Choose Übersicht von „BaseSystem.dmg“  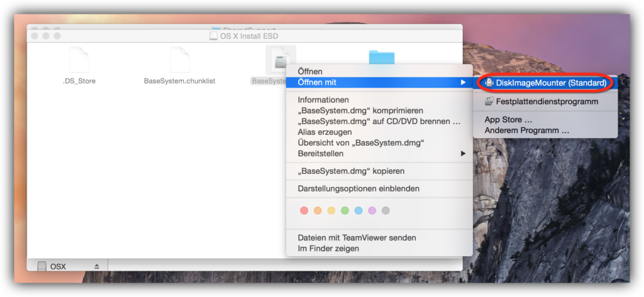[379, 143]
